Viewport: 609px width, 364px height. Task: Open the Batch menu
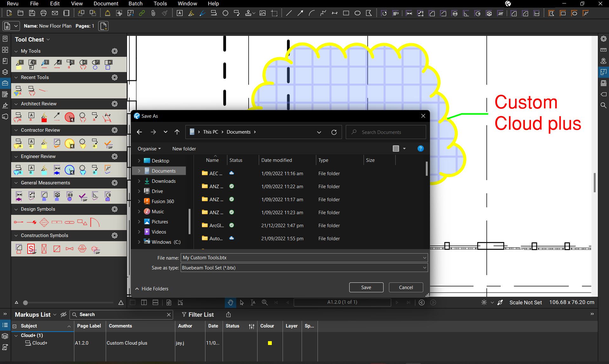click(x=135, y=3)
